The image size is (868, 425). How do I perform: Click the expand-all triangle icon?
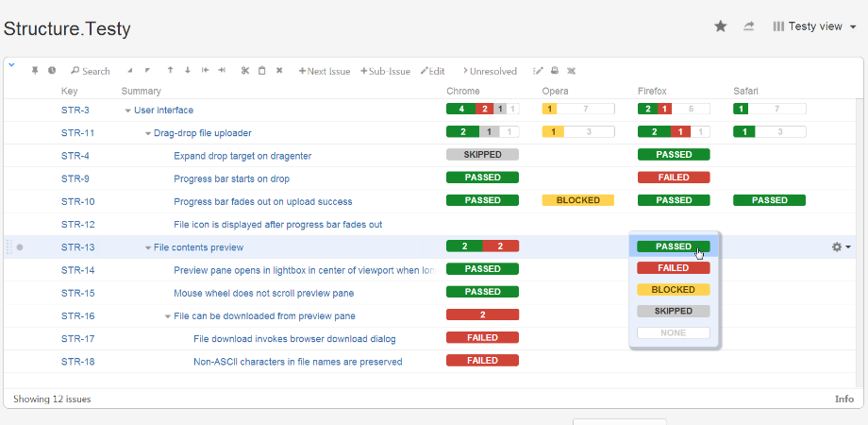pos(130,71)
